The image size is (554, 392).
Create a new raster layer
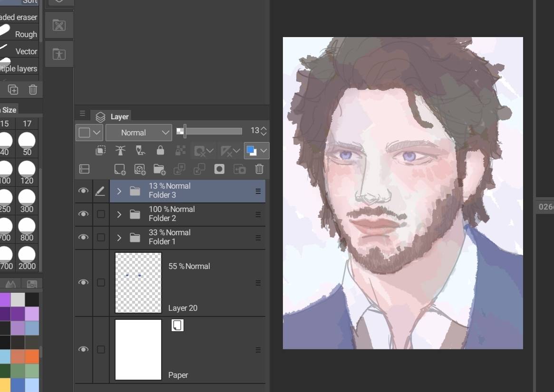(120, 169)
